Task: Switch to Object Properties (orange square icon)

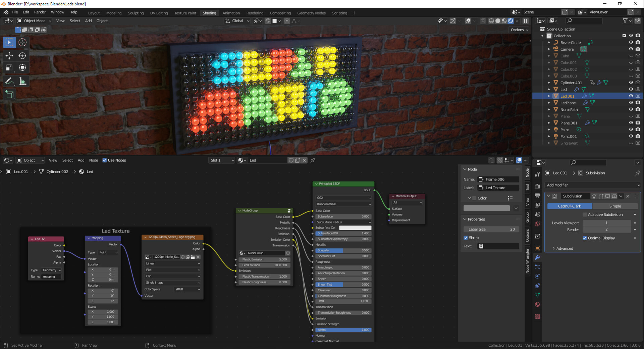Action: point(537,248)
